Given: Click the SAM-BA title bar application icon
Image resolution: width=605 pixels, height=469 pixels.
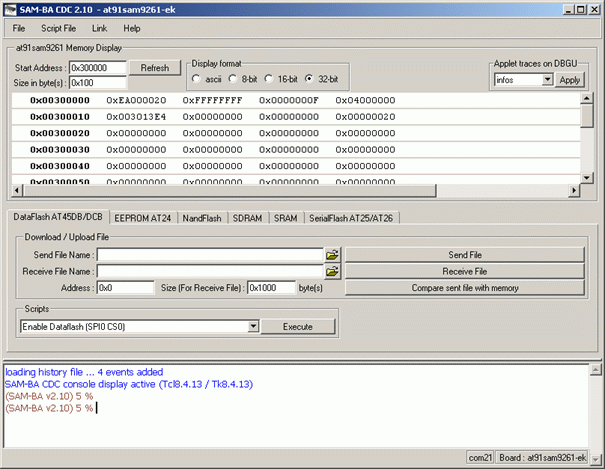Looking at the screenshot, I should tap(10, 9).
